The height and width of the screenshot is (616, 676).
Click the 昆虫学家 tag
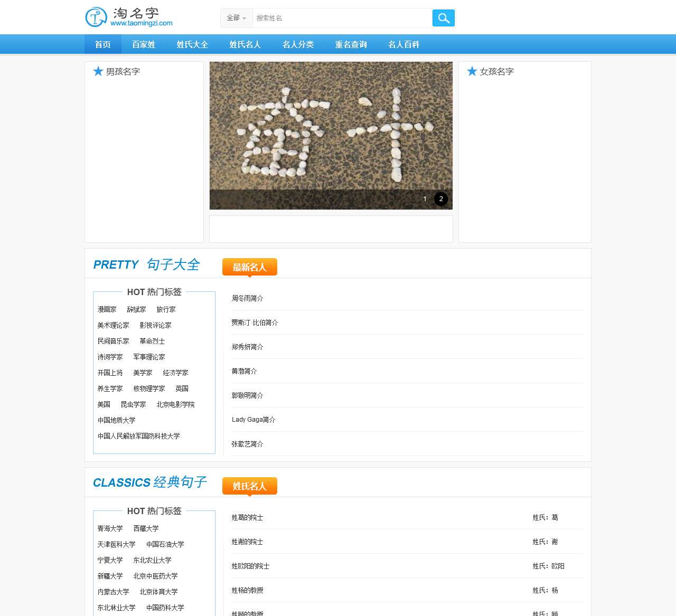[x=134, y=404]
